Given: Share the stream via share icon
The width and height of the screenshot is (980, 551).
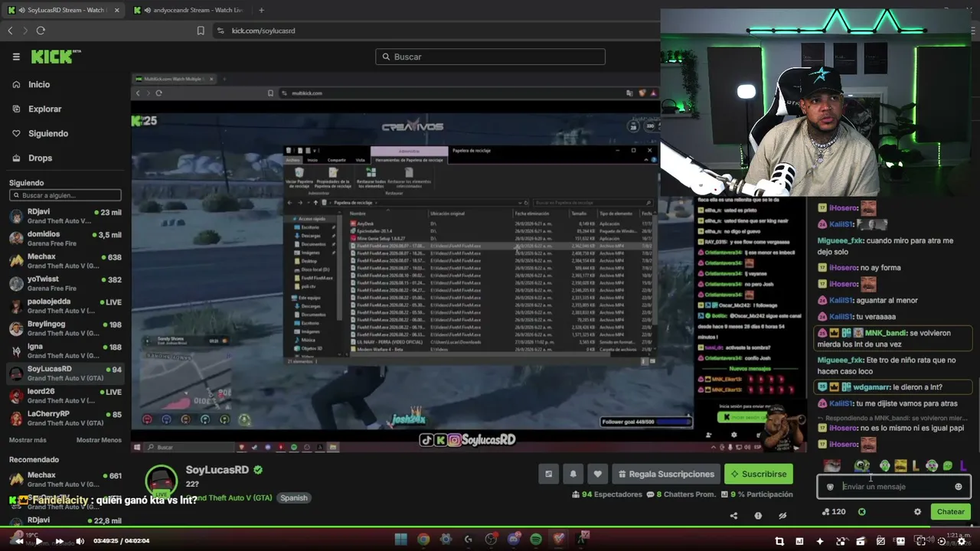Looking at the screenshot, I should pyautogui.click(x=733, y=516).
